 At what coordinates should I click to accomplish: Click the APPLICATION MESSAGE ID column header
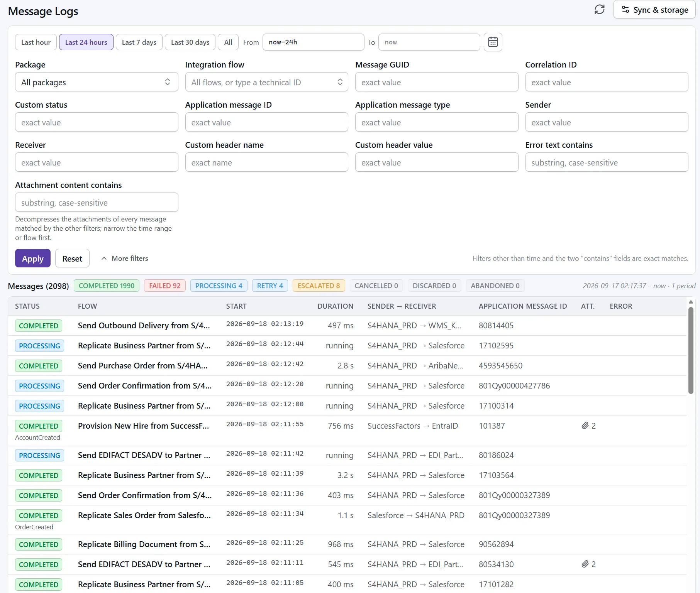523,306
